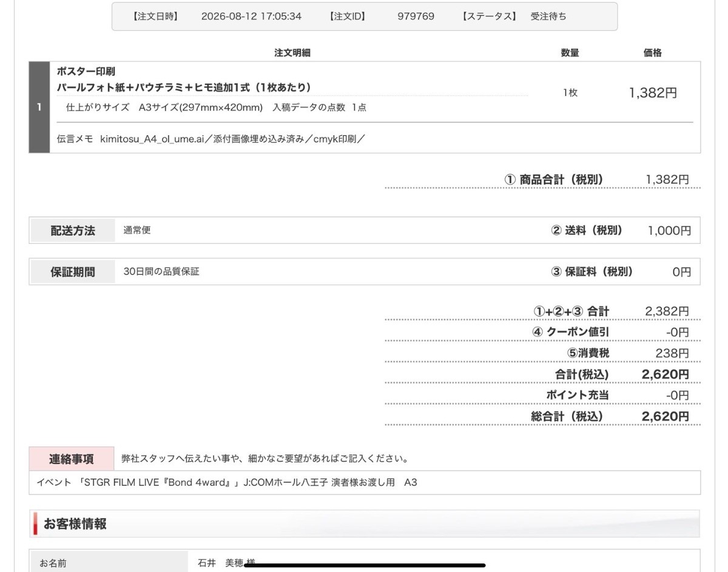Screen dimensions: 728x572
Task: Click the STGR FILM LIVE Bond 4ward message field
Action: (x=365, y=483)
